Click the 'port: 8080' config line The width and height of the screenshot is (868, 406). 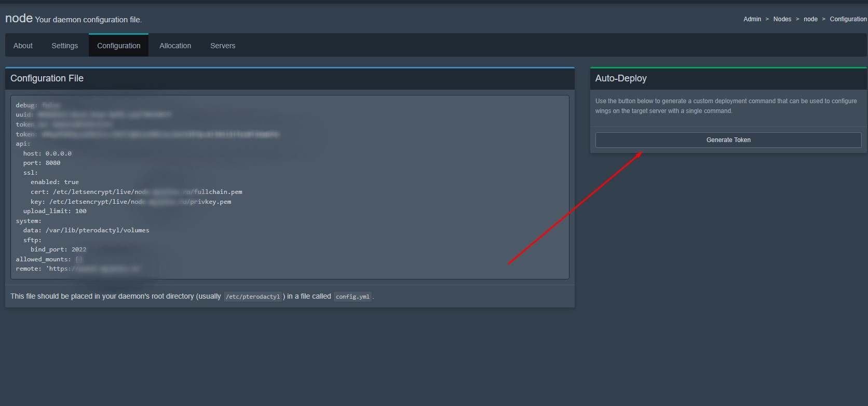click(42, 163)
